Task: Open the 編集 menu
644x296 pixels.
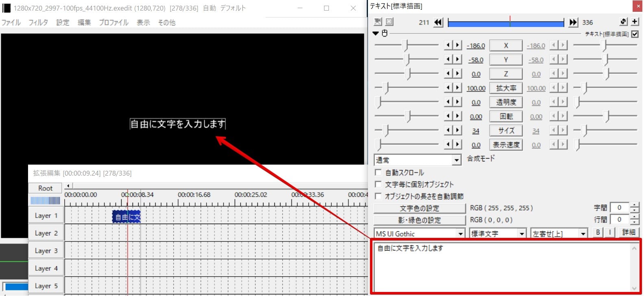Action: 84,22
